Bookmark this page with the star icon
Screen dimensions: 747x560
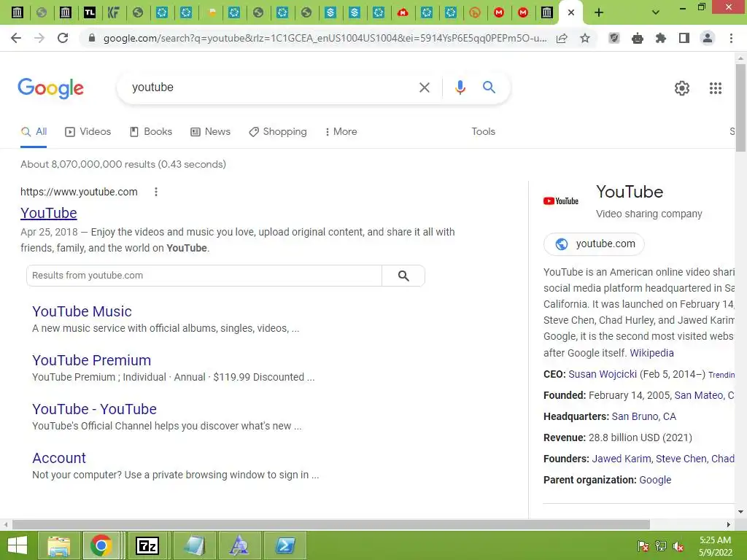(x=585, y=38)
